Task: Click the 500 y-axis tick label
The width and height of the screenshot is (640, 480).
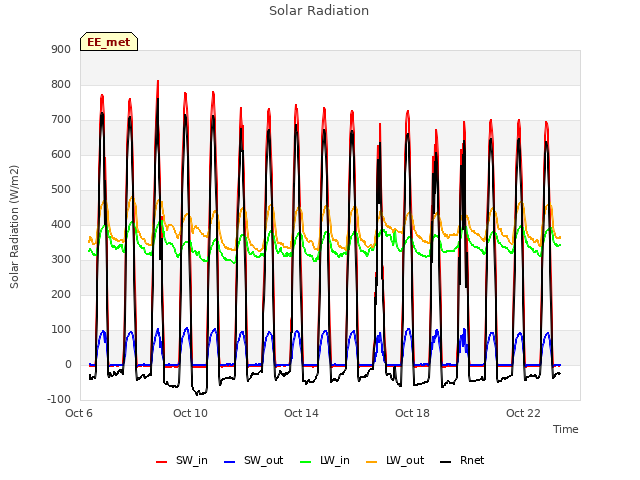Action: coord(61,190)
